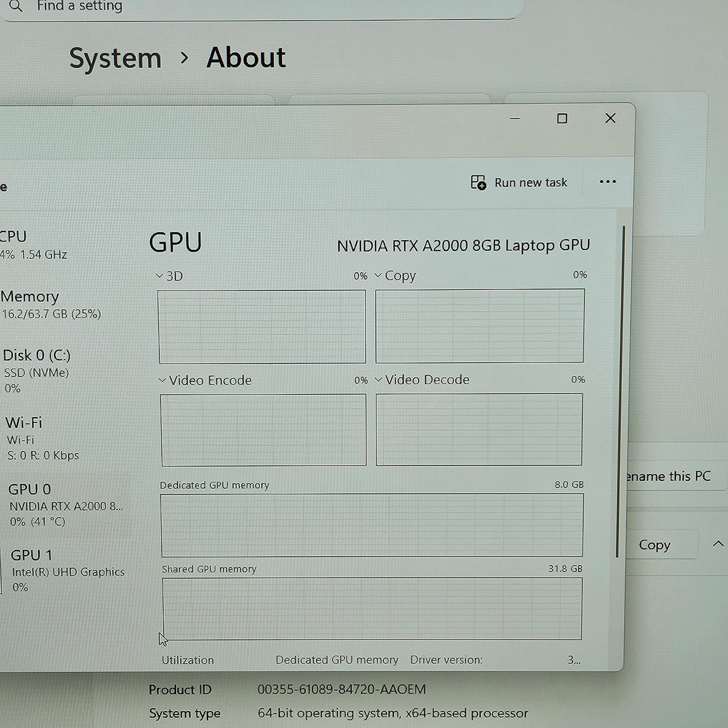Image resolution: width=728 pixels, height=728 pixels.
Task: Click the Driver version label
Action: pyautogui.click(x=447, y=659)
